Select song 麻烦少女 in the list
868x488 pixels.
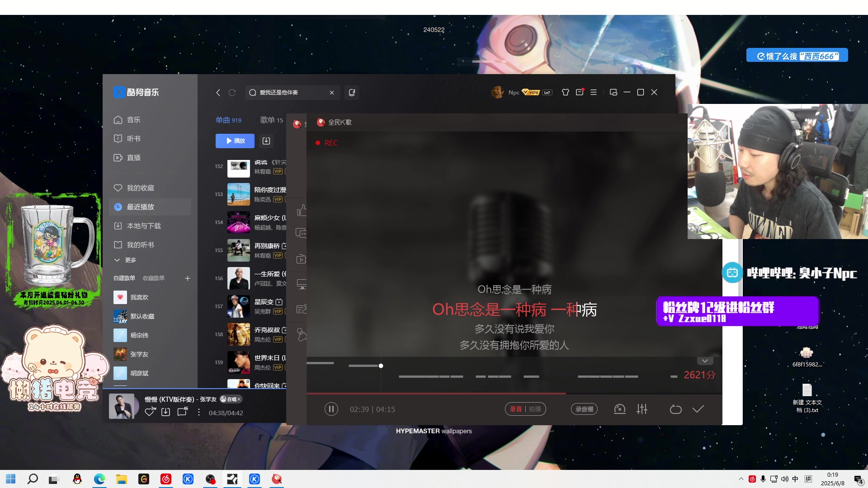[x=250, y=222]
